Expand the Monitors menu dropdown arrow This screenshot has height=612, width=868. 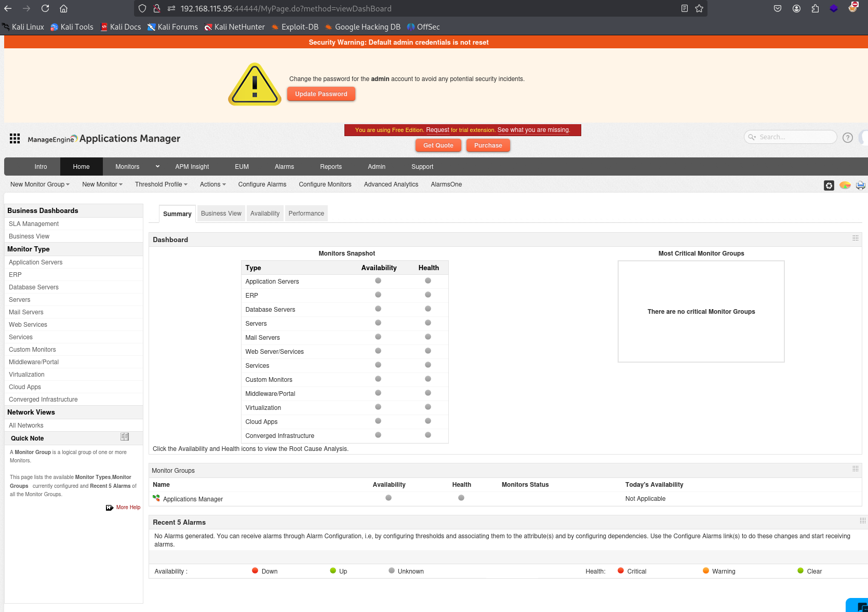pos(157,166)
